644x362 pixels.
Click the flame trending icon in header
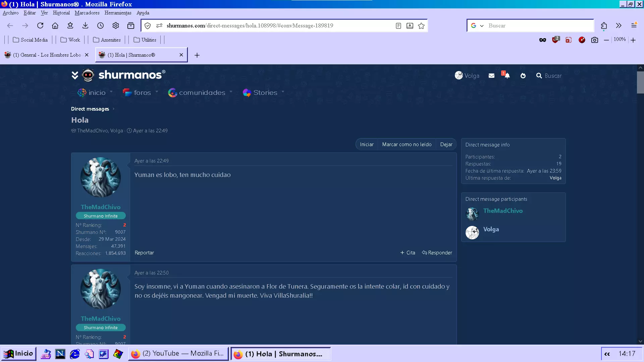click(523, 76)
